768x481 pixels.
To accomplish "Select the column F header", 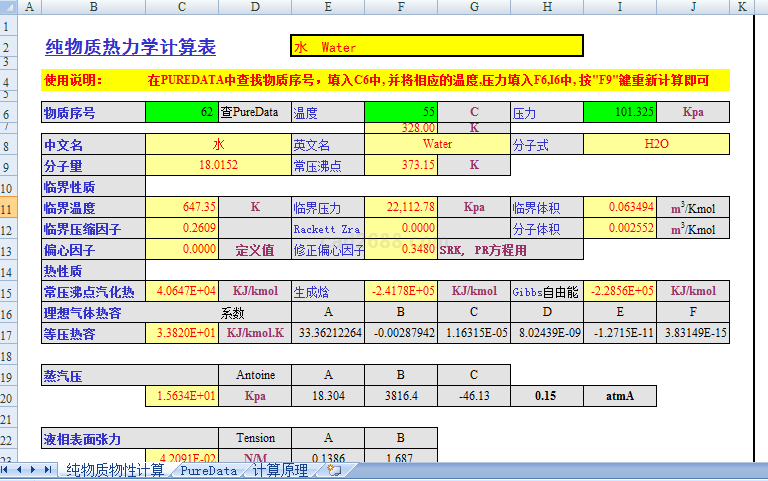I will (x=402, y=7).
